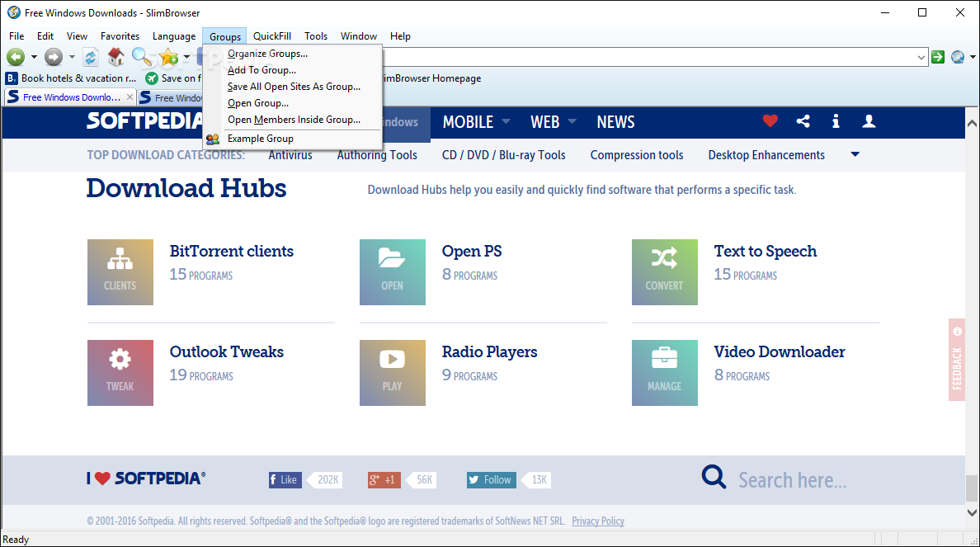This screenshot has width=980, height=547.
Task: Open the Antivirus category link
Action: 290,155
